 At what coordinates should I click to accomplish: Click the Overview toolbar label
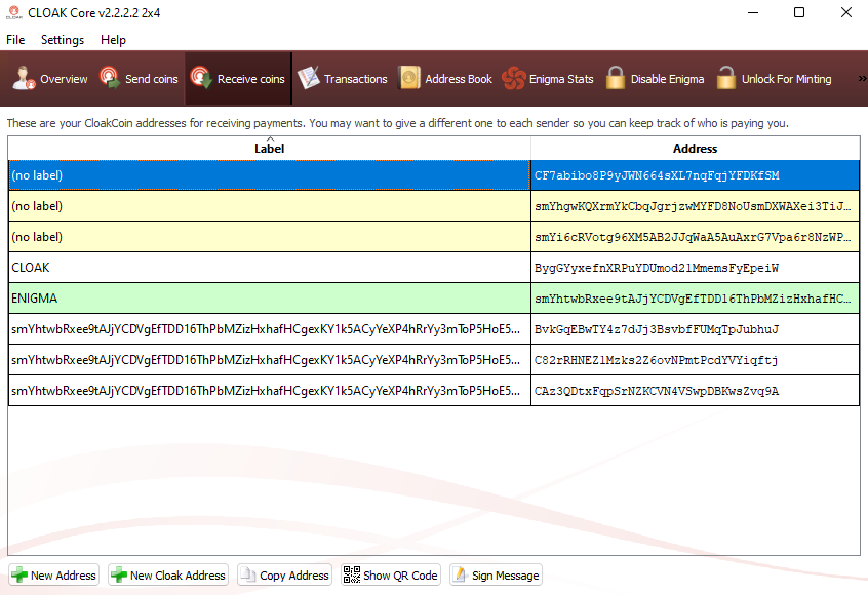click(64, 79)
